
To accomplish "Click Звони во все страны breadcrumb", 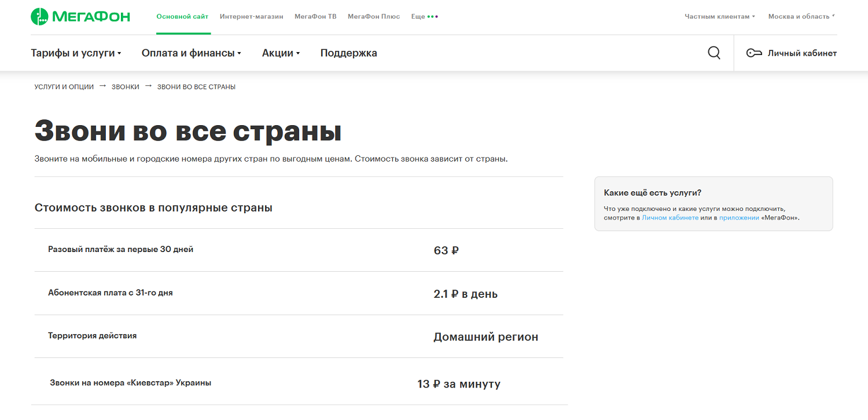I will [x=196, y=87].
